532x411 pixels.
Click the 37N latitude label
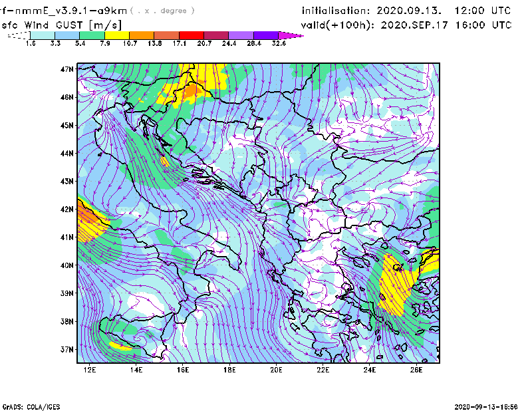point(67,349)
